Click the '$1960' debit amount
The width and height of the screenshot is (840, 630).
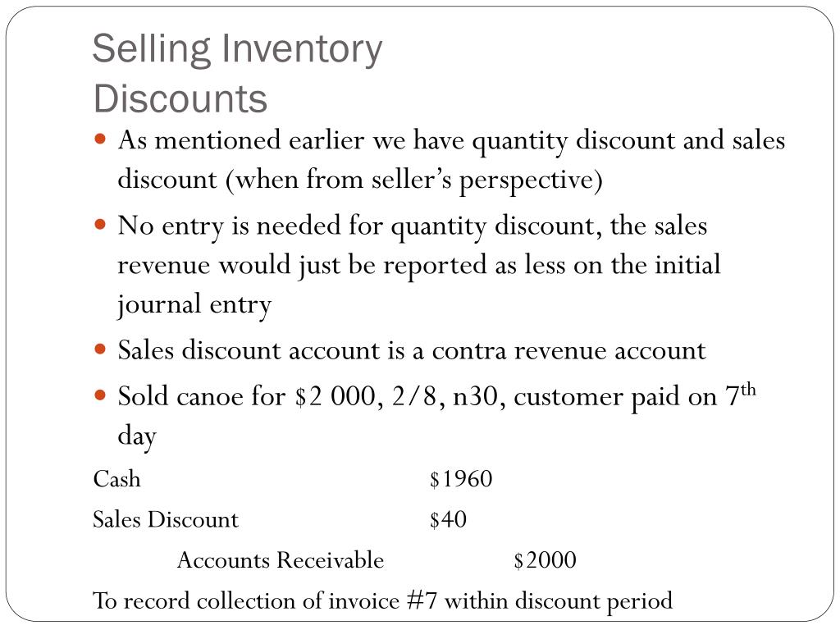[461, 479]
